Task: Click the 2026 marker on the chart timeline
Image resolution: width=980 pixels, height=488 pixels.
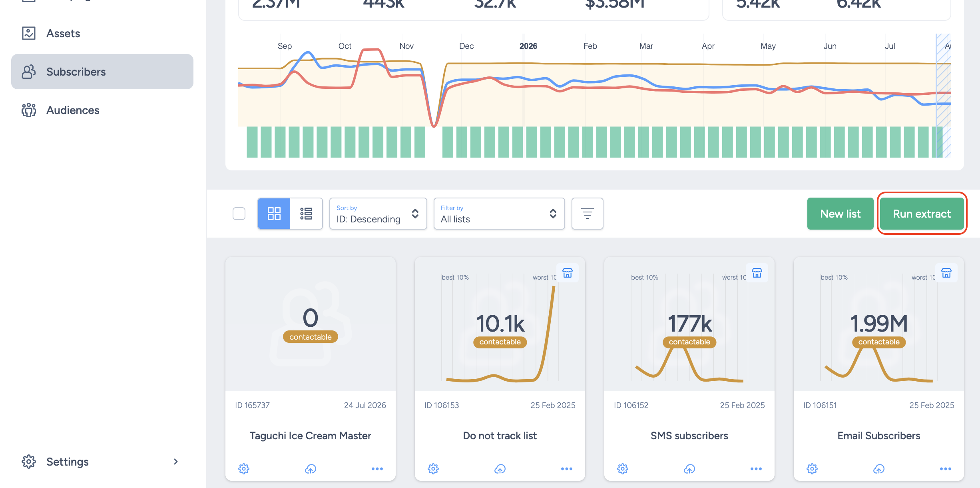Action: pos(528,46)
